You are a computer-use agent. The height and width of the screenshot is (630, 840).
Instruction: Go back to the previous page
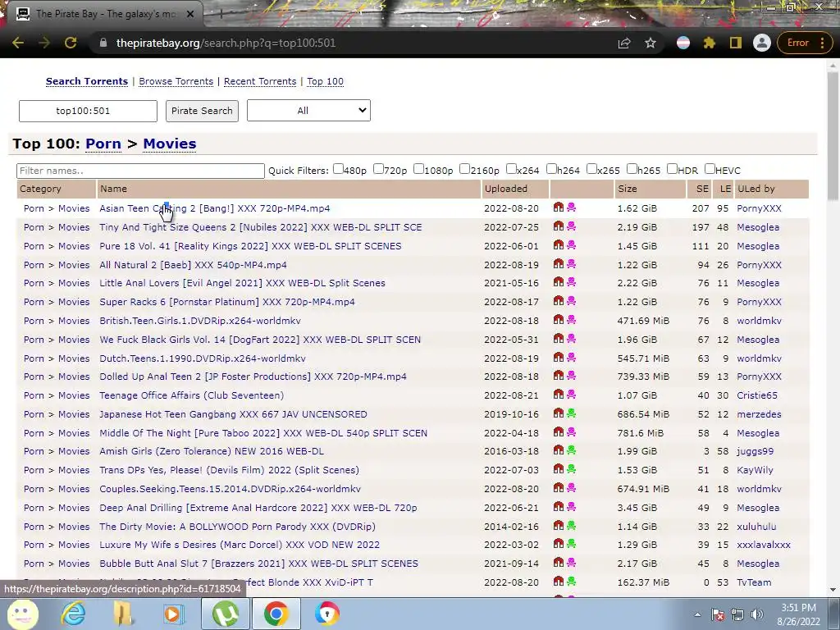18,43
